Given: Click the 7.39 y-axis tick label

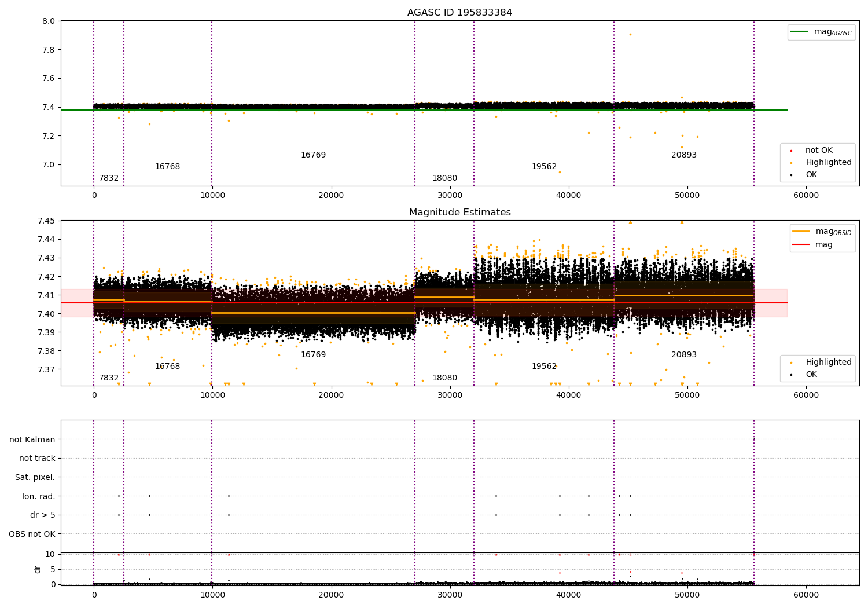Looking at the screenshot, I should (x=46, y=332).
